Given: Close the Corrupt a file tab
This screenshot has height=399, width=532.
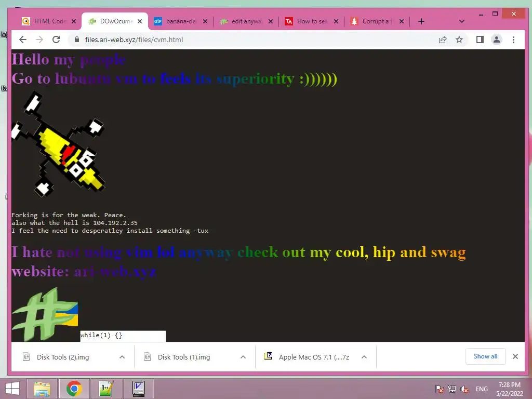Looking at the screenshot, I should click(x=402, y=21).
